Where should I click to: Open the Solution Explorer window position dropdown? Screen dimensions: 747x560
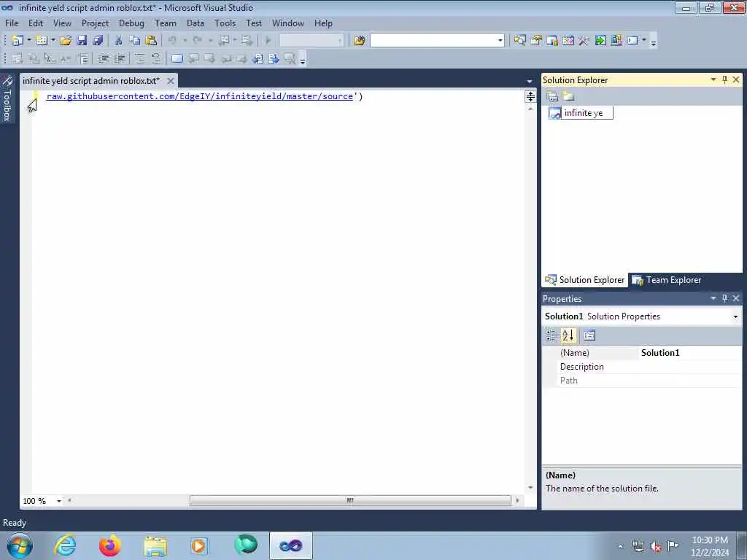tap(713, 79)
